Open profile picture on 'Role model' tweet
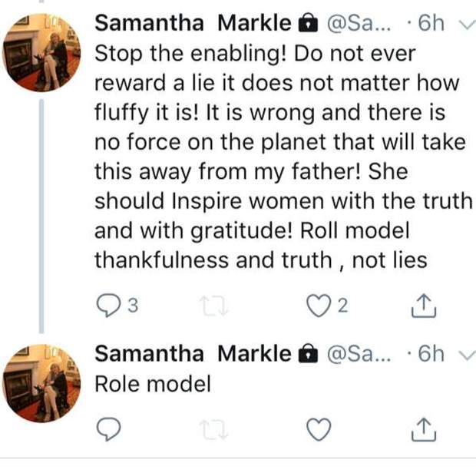The image size is (476, 476). (x=41, y=382)
